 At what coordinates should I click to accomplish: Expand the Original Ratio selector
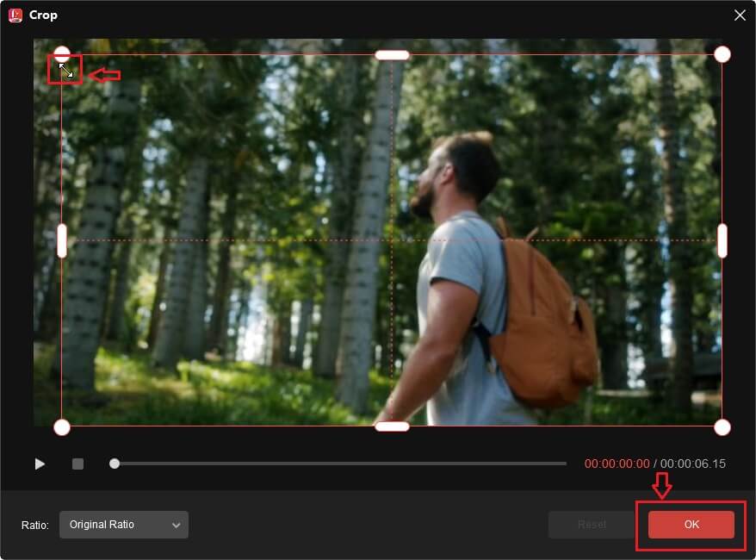pos(123,525)
